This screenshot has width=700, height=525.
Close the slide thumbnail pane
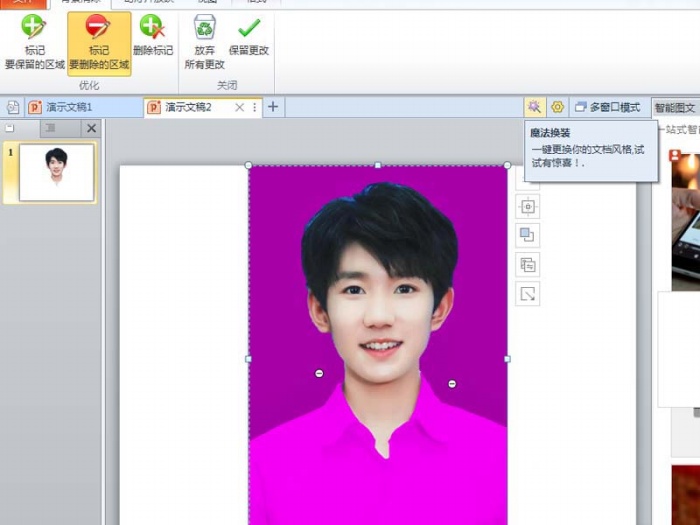click(91, 128)
